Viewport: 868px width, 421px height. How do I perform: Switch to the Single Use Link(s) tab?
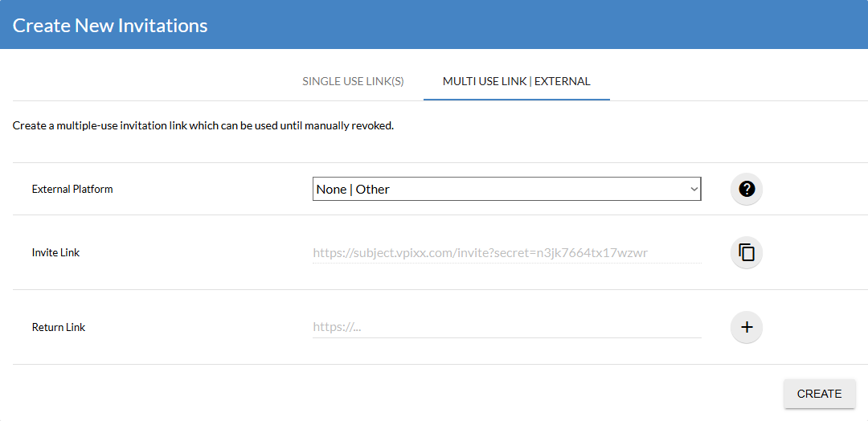353,81
